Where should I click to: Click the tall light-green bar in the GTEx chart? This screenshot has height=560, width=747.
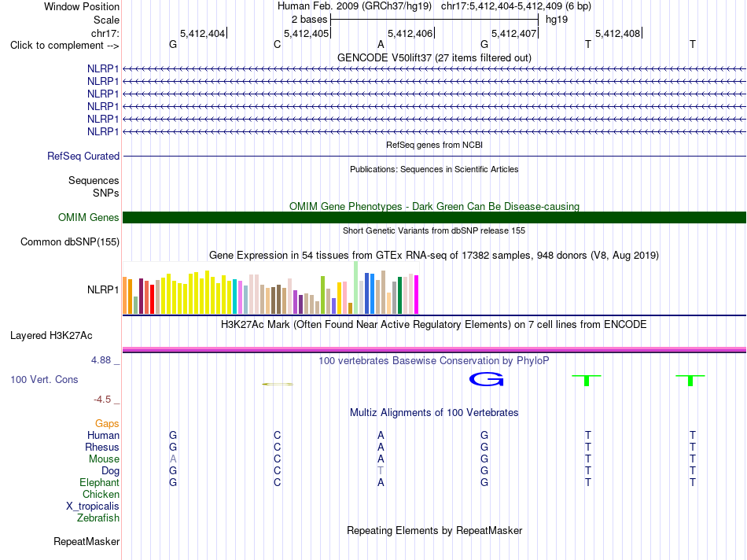[356, 287]
